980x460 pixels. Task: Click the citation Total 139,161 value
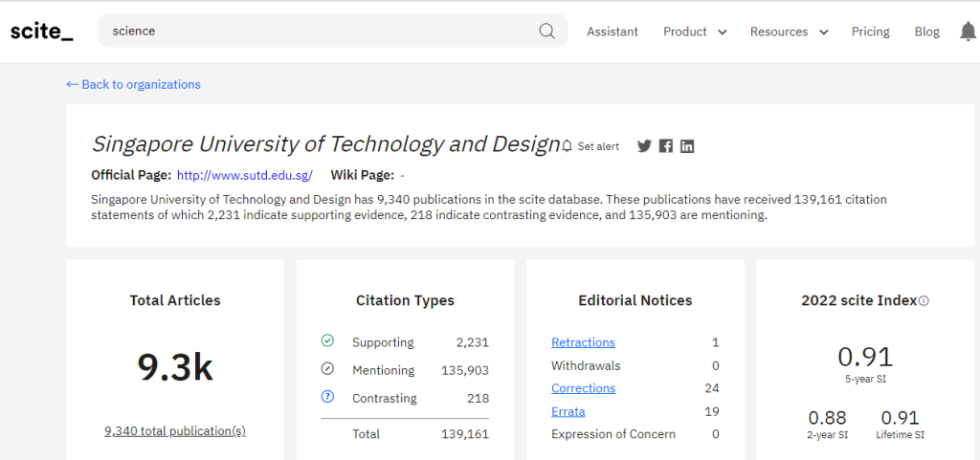pos(465,434)
